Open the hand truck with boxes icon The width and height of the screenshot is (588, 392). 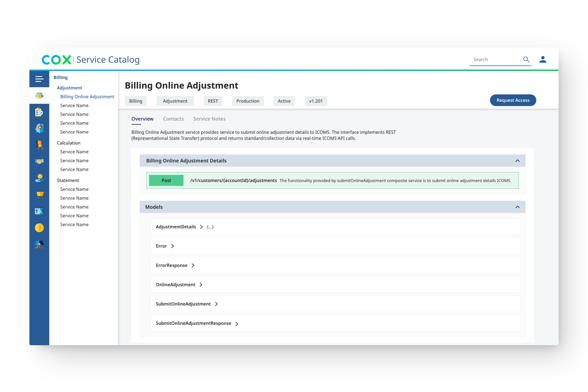39,145
